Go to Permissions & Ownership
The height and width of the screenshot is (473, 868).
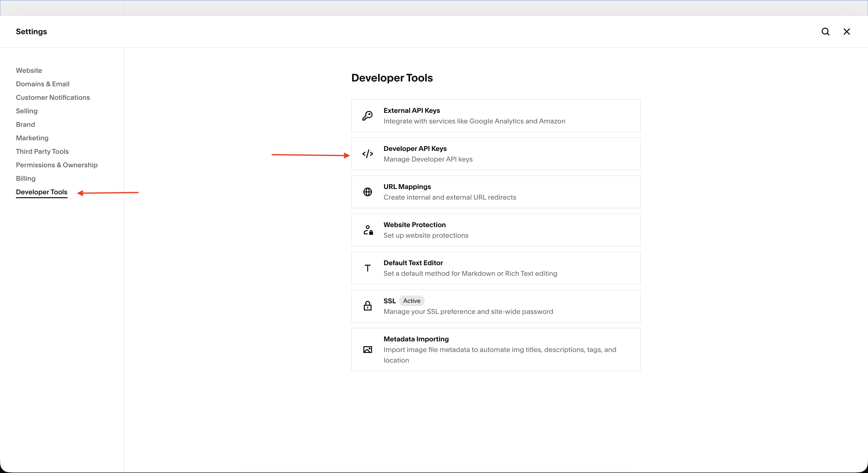click(x=57, y=165)
